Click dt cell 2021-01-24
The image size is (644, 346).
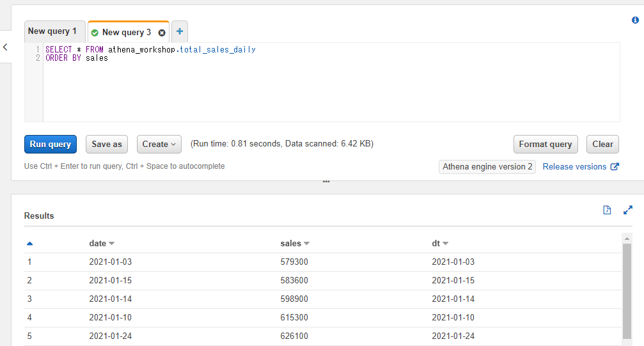click(x=453, y=336)
